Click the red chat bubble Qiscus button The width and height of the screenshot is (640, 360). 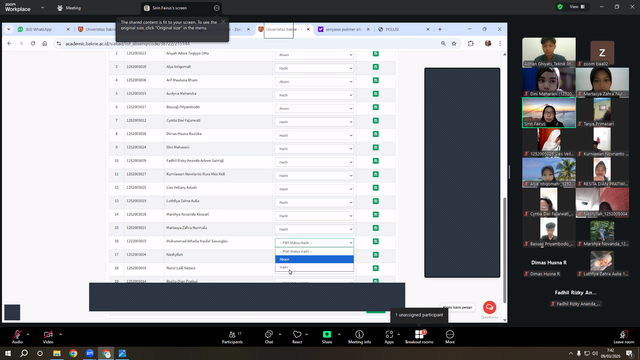pyautogui.click(x=489, y=307)
